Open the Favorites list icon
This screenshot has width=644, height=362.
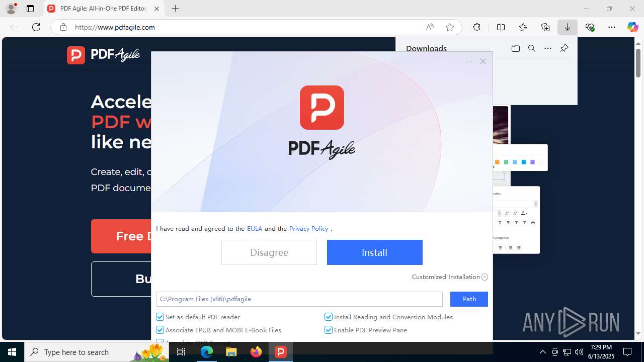[523, 27]
